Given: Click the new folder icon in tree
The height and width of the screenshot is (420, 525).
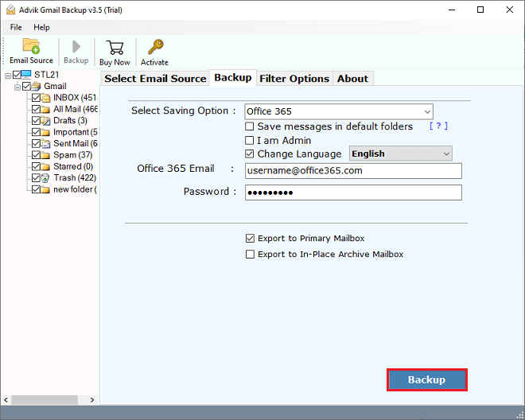Looking at the screenshot, I should 45,189.
